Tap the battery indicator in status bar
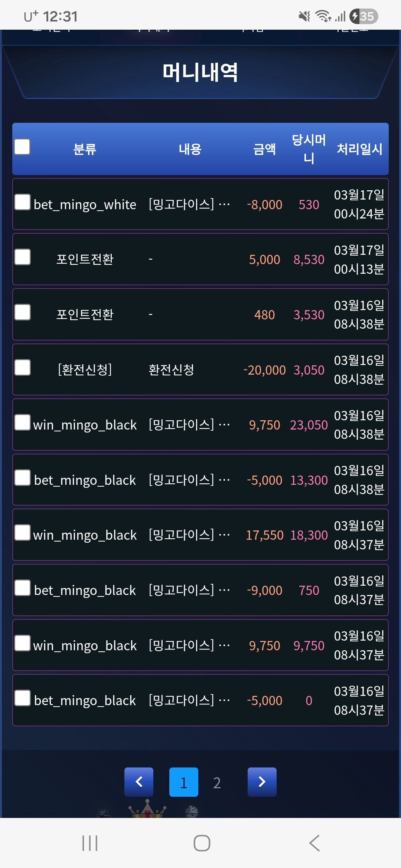The image size is (401, 868). click(364, 16)
